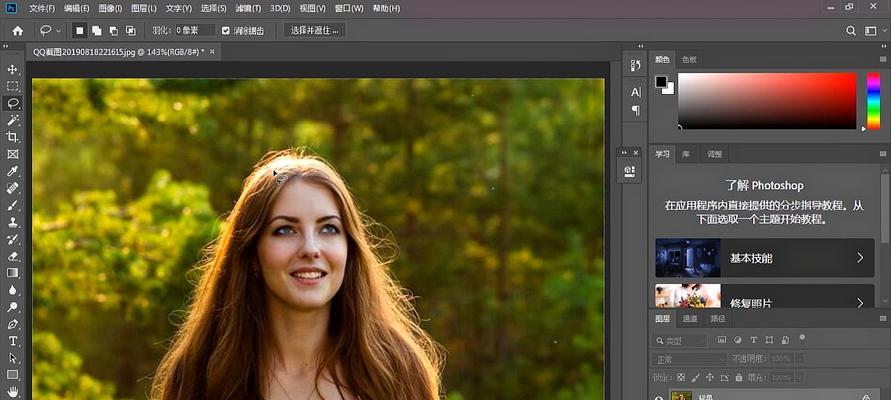Choose Add to selection mode
The image size is (891, 400).
[97, 31]
